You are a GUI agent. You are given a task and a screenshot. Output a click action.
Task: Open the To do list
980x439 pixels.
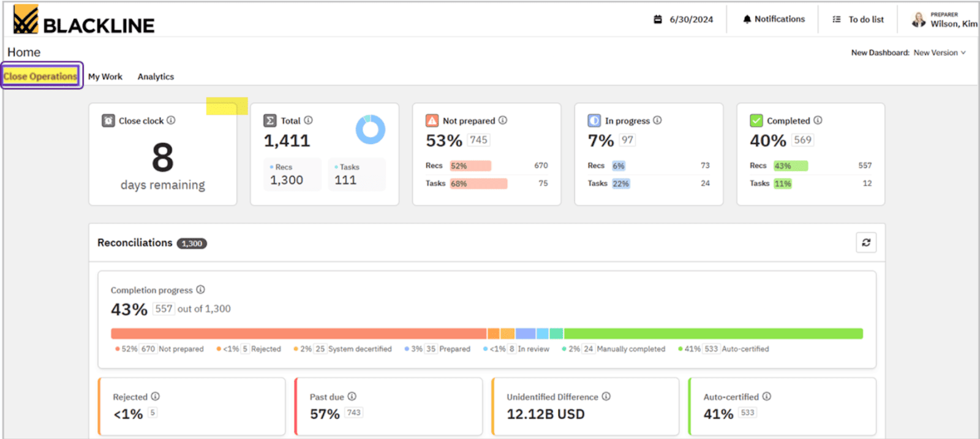(x=859, y=19)
